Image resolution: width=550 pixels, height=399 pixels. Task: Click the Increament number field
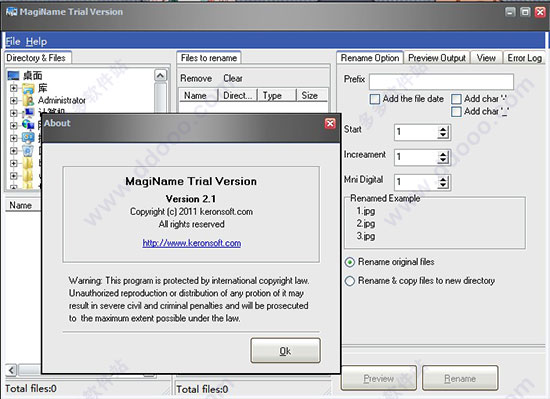coord(416,157)
